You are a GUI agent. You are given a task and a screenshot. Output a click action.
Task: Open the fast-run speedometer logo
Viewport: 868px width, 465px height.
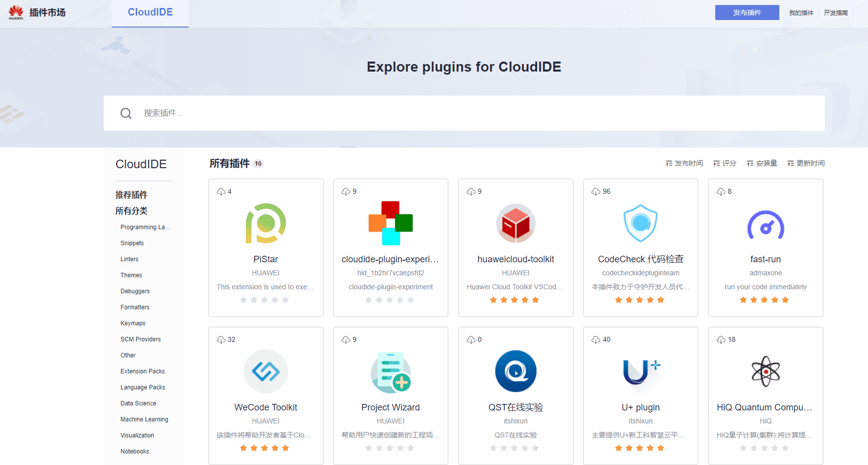766,225
